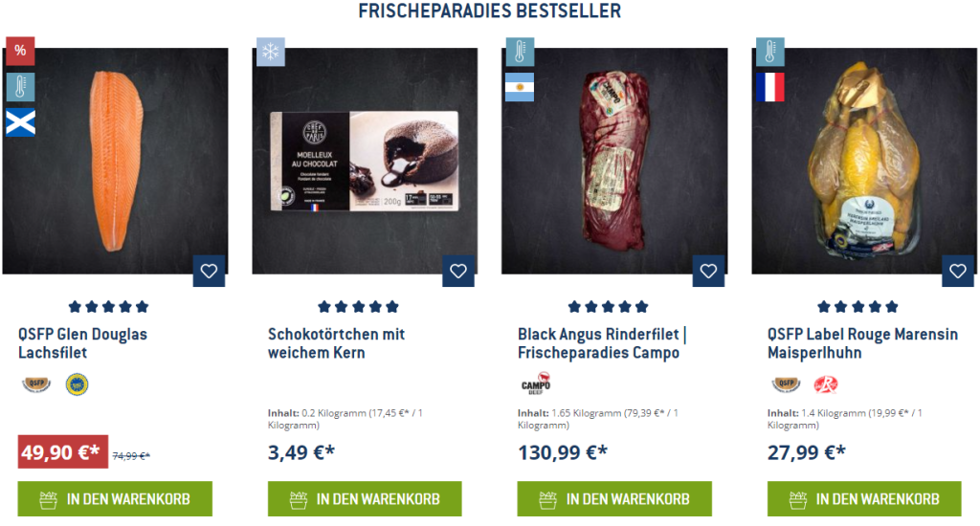Add Glen Douglas Lachsfilet to Warenkorb
This screenshot has height=526, width=980.
click(x=115, y=498)
